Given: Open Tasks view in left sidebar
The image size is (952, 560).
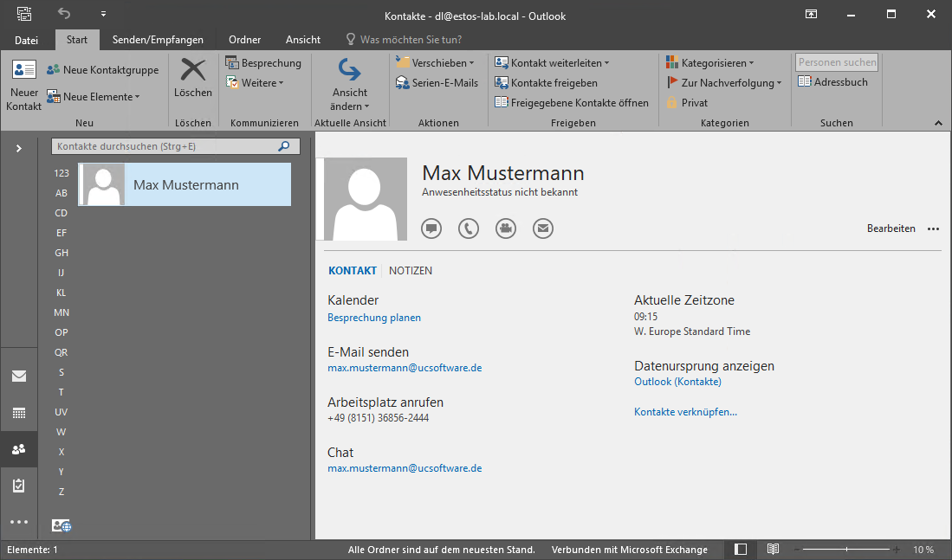Looking at the screenshot, I should [19, 486].
